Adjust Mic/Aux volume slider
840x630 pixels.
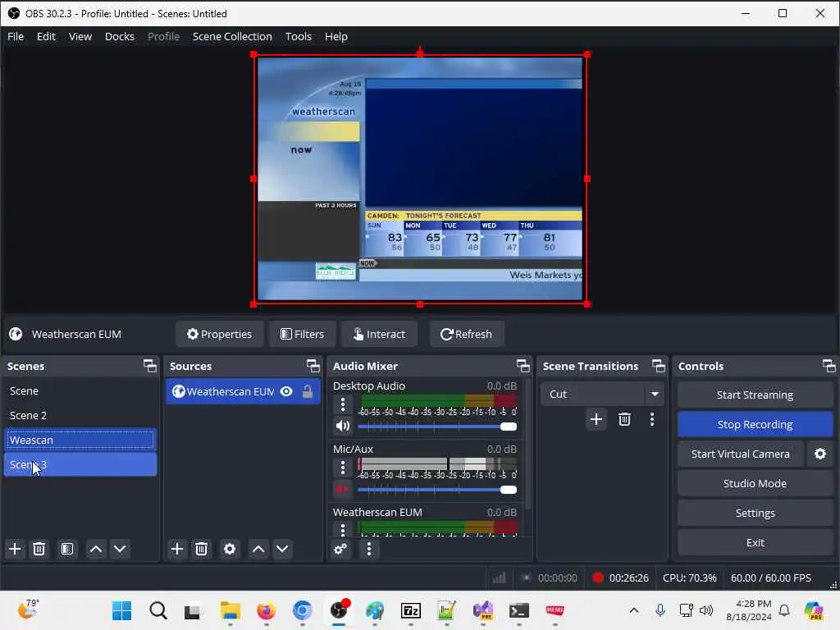point(437,490)
